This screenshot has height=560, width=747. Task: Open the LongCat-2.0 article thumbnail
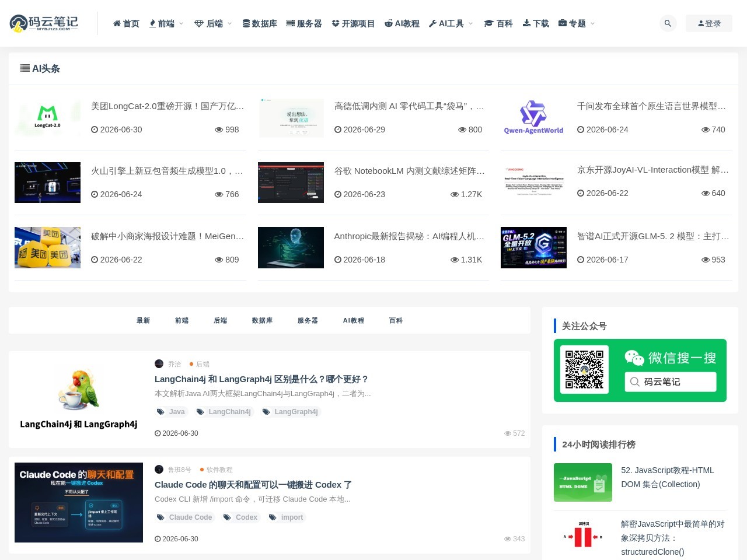(x=47, y=118)
